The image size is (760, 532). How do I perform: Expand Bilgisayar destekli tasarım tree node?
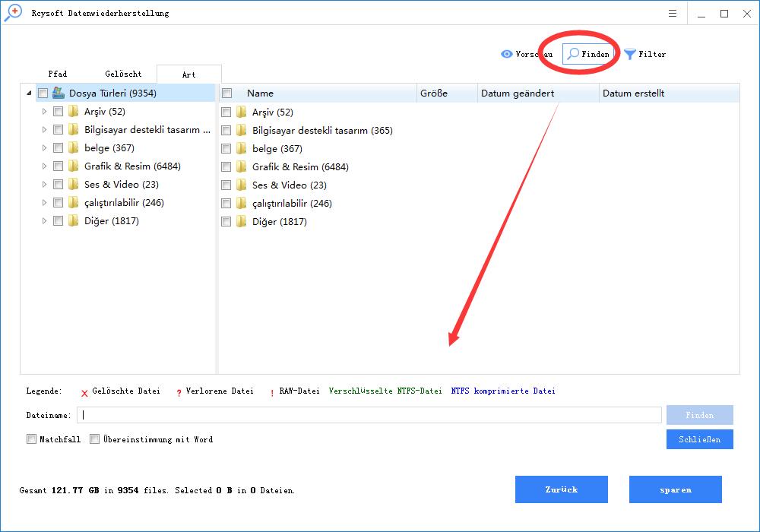click(44, 130)
